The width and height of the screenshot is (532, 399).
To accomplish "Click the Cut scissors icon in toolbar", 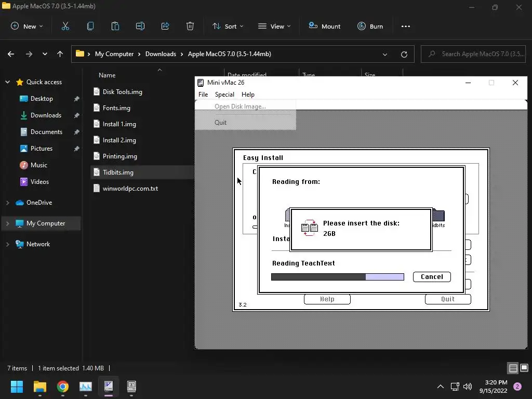I will click(x=65, y=26).
